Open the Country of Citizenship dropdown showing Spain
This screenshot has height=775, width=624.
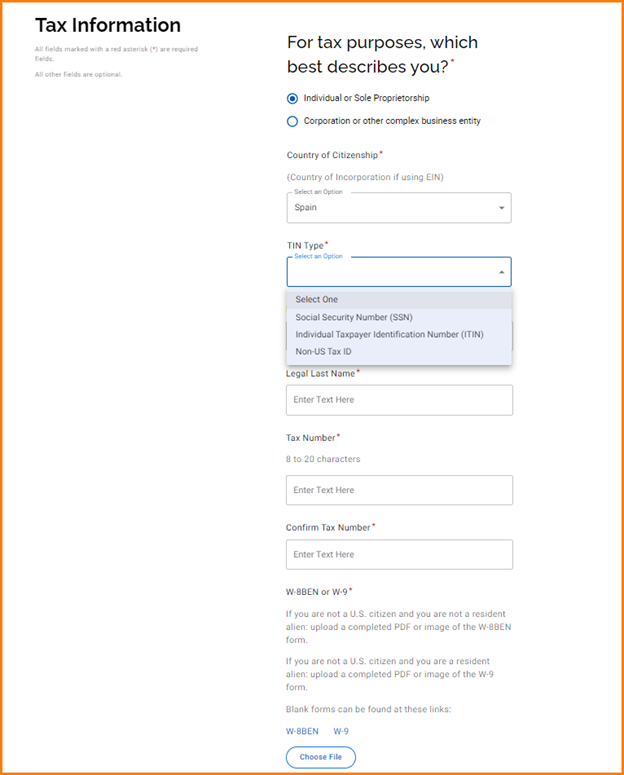pos(398,208)
